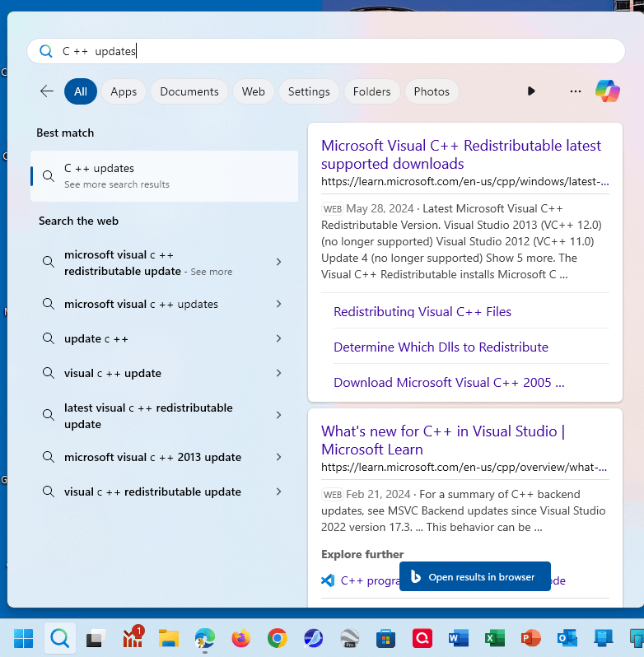Switch to the Settings filter tab

309,91
